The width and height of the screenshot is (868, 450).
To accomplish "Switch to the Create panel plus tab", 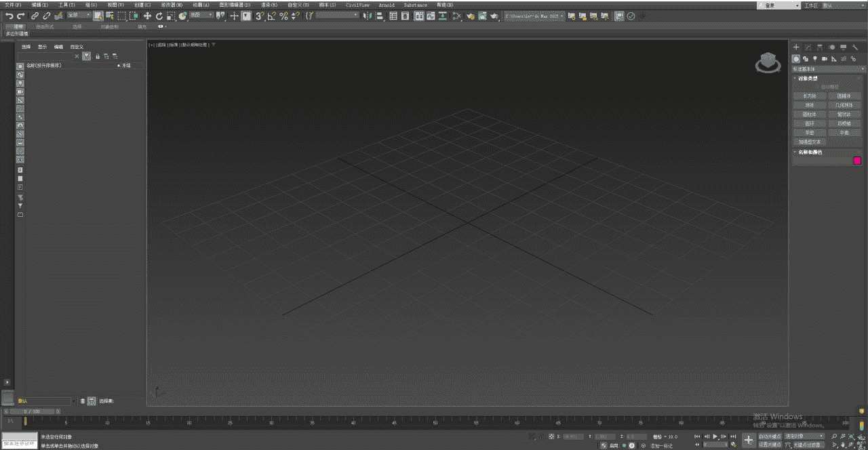I will [796, 47].
